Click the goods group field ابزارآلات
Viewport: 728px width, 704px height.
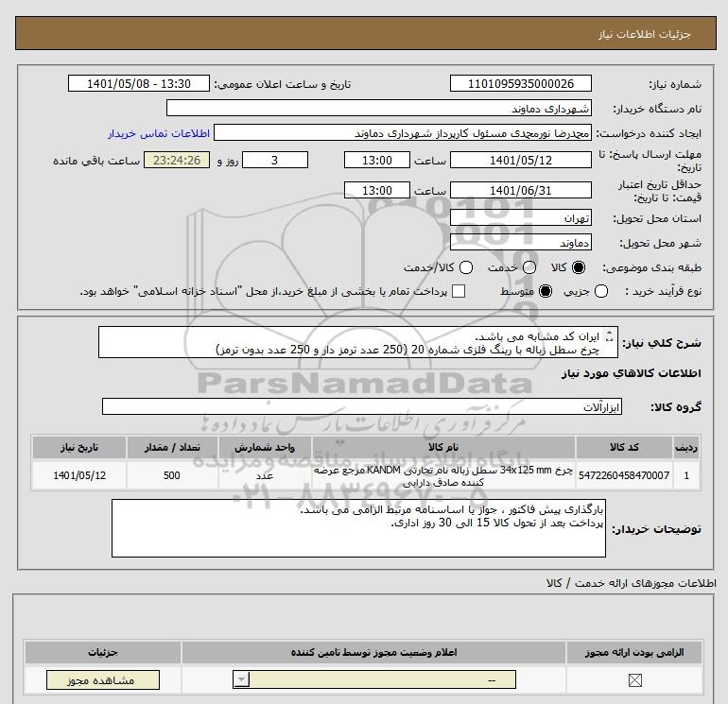(362, 406)
